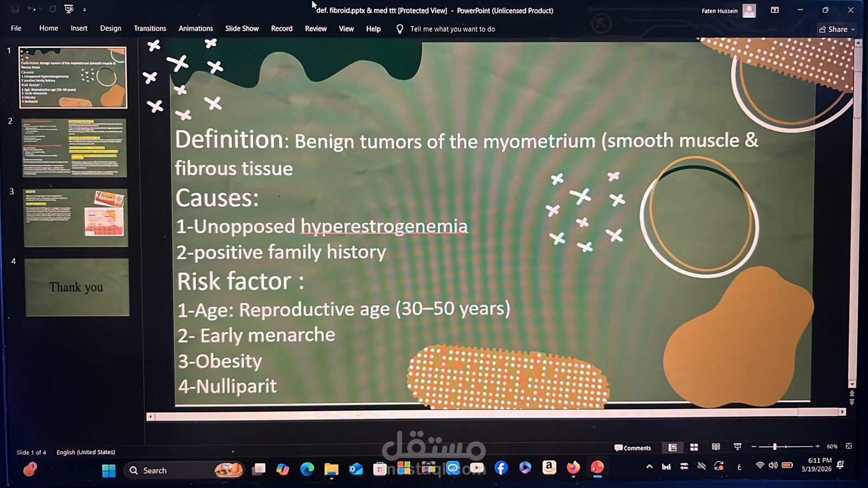Open Customize Quick Access Toolbar dropdown
The image size is (868, 488).
85,10
